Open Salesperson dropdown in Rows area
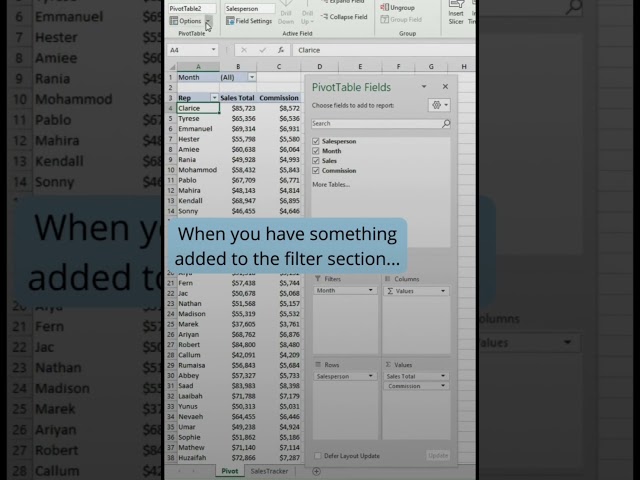This screenshot has height=480, width=640. (371, 376)
